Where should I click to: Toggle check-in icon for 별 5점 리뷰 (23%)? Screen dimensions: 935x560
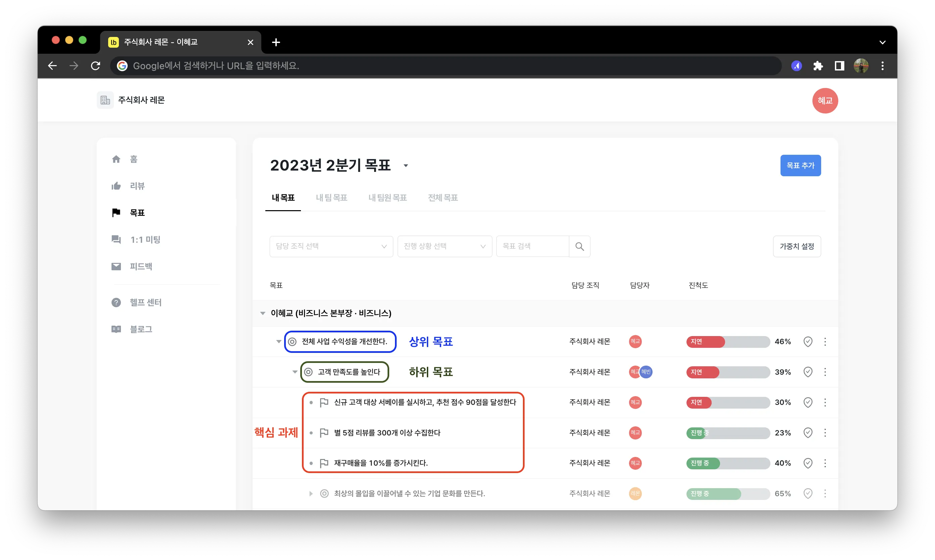click(x=807, y=433)
